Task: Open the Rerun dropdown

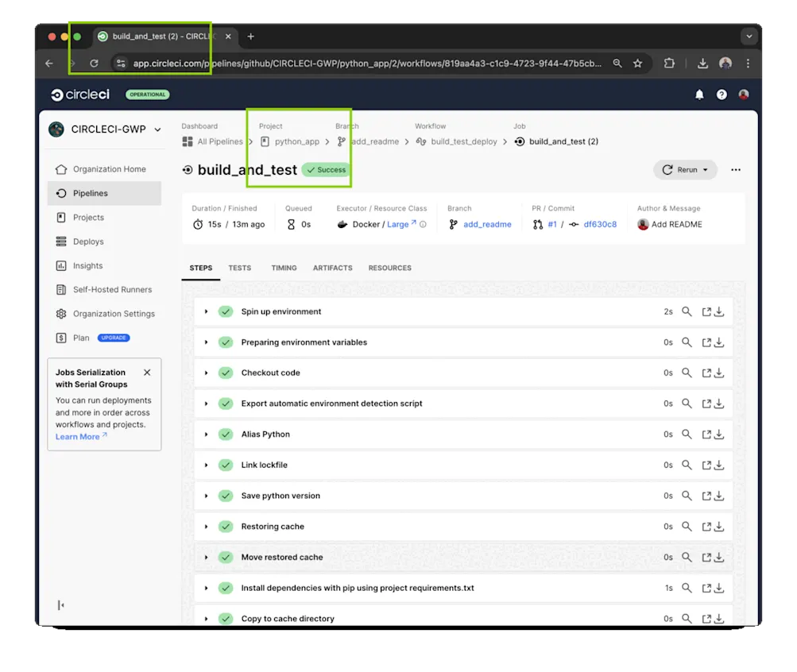Action: [x=685, y=170]
